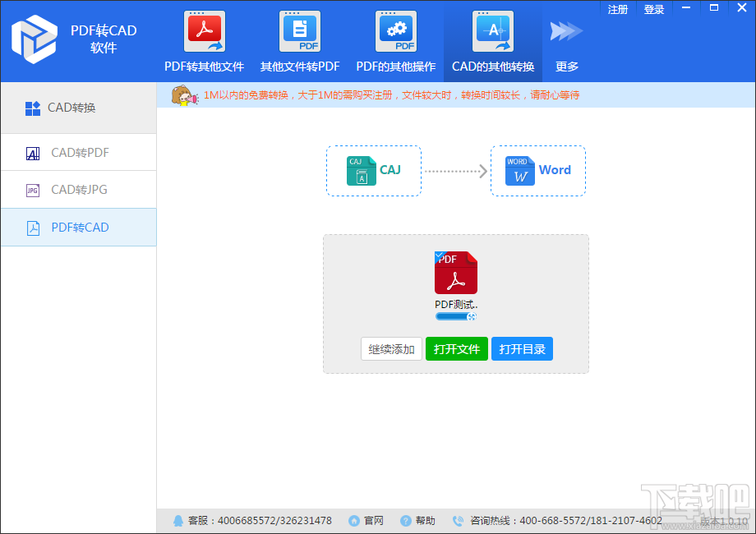Select PDF转CAD sidebar item
This screenshot has width=756, height=534.
[79, 227]
